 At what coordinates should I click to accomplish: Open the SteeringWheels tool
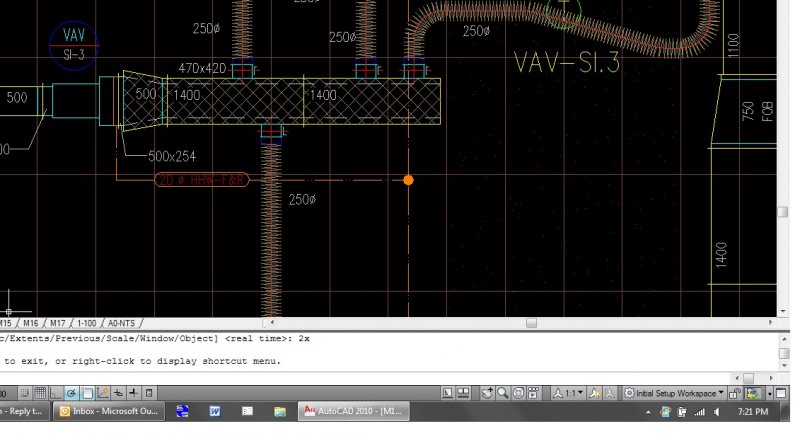point(518,393)
